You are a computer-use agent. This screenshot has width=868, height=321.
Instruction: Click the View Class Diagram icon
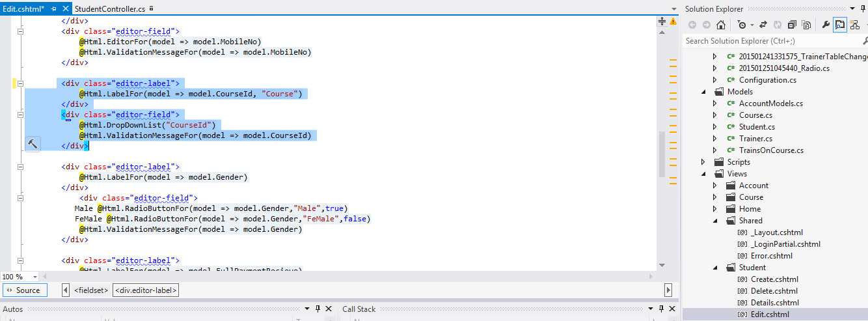[855, 25]
